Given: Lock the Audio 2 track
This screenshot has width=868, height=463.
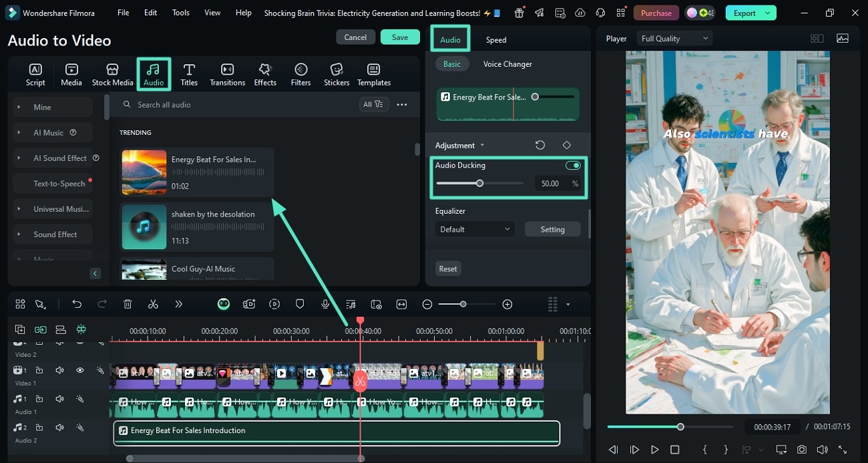Looking at the screenshot, I should pos(39,427).
